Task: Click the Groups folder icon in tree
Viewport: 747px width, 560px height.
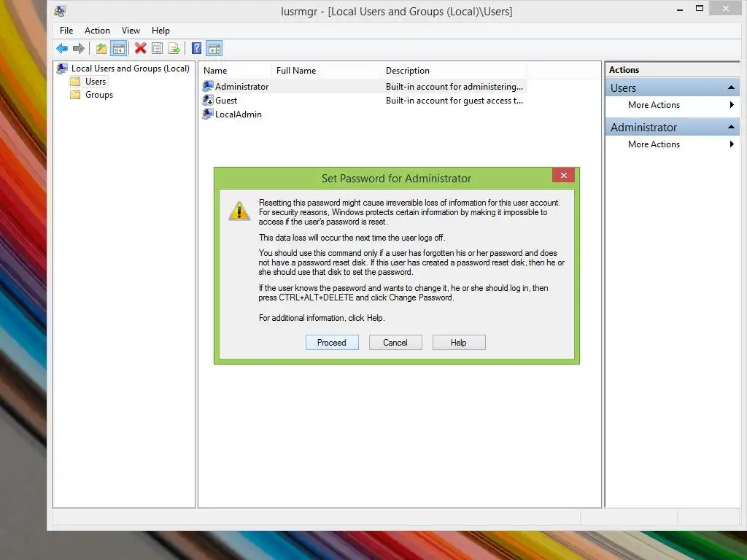Action: 75,94
